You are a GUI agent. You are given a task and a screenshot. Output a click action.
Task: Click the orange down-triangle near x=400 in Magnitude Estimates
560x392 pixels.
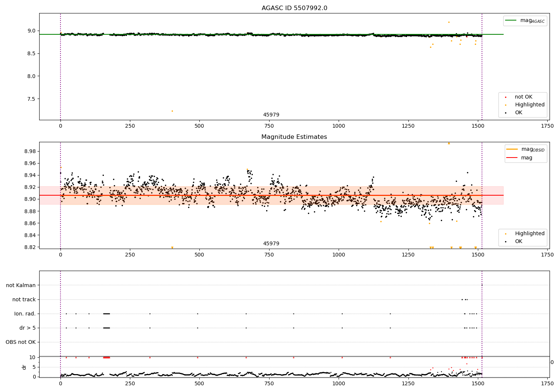tap(172, 248)
